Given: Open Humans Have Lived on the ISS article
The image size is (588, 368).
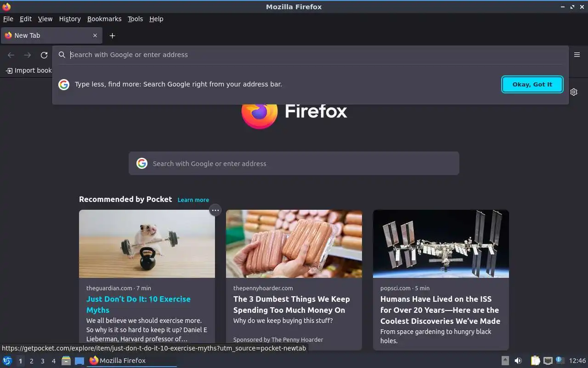Looking at the screenshot, I should click(440, 310).
